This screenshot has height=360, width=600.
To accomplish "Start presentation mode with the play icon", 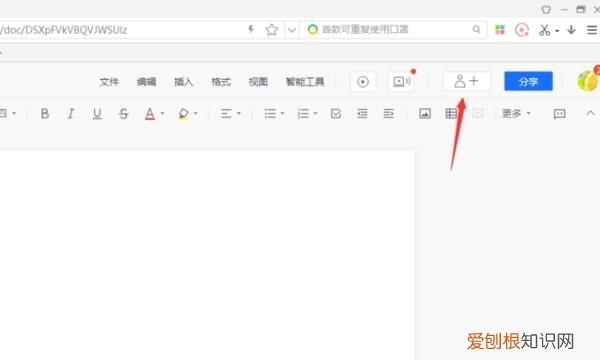I will pos(363,81).
